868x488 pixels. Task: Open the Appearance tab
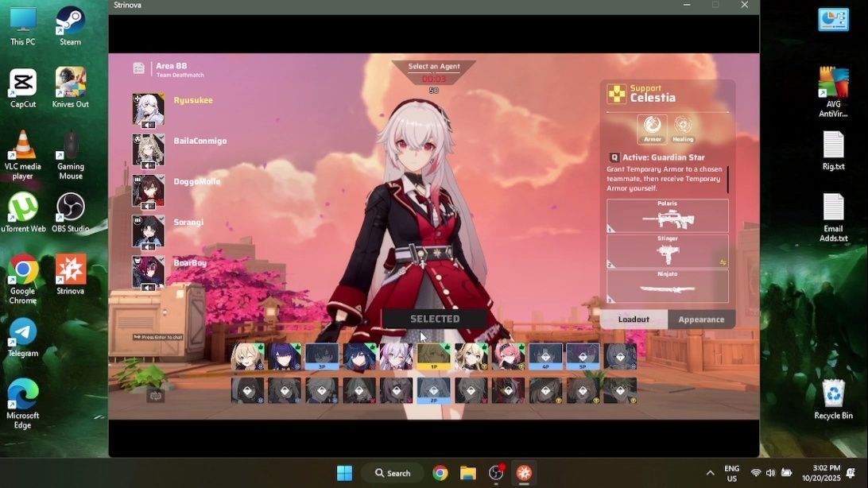[x=701, y=320]
